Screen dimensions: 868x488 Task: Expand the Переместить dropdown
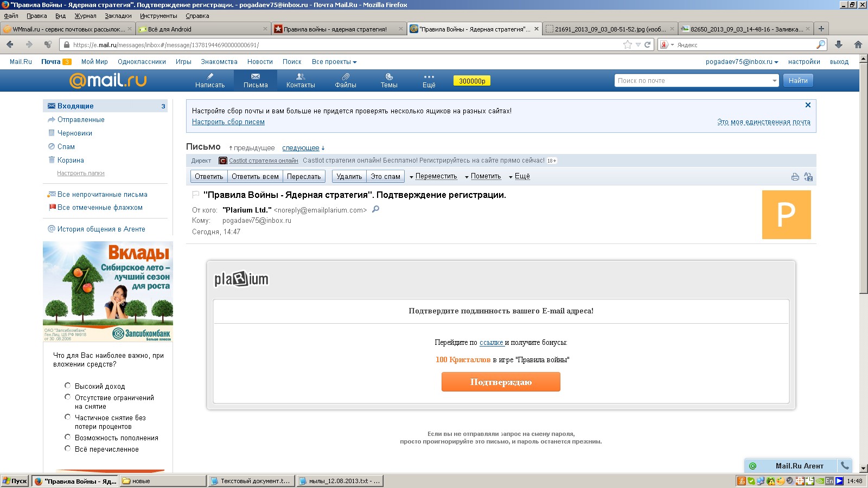point(433,176)
